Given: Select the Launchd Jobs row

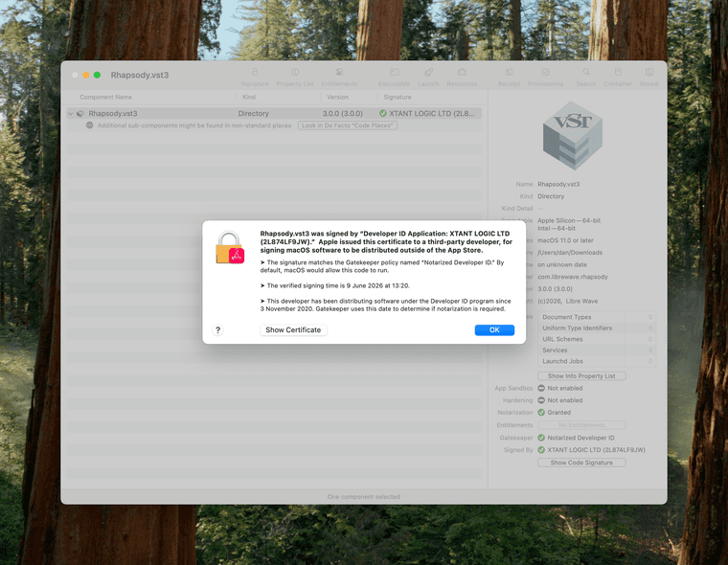Looking at the screenshot, I should click(597, 361).
